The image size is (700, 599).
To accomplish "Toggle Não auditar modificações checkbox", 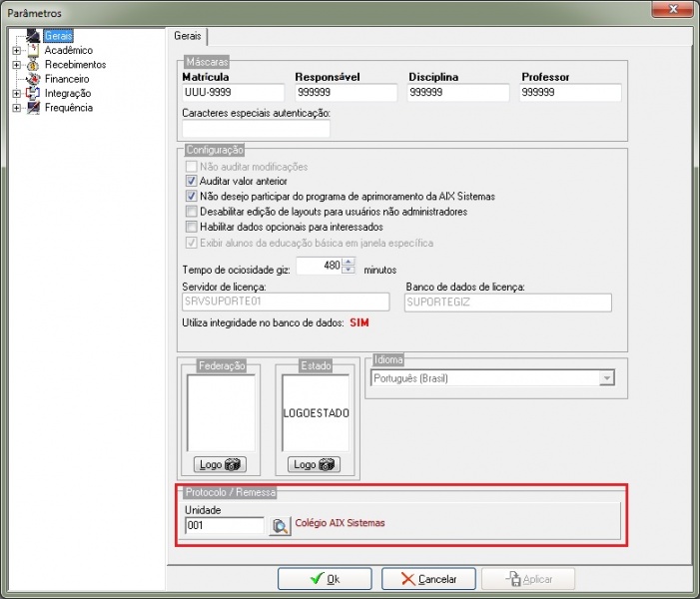I will tap(191, 167).
